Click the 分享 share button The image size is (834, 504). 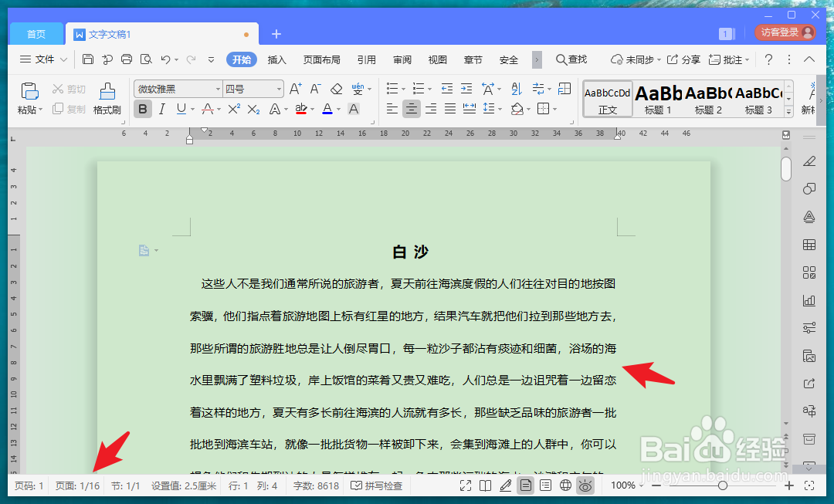pos(683,59)
